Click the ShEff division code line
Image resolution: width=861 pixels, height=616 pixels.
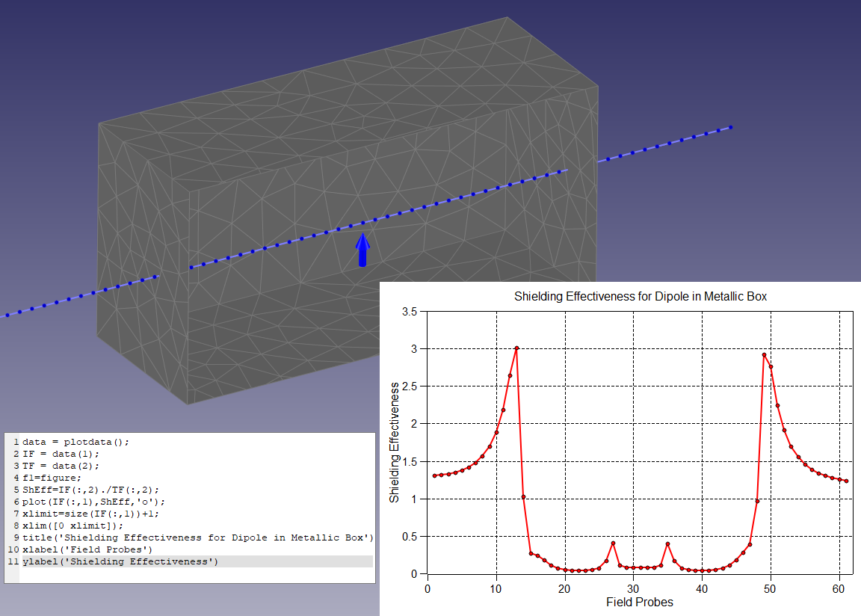pyautogui.click(x=90, y=490)
